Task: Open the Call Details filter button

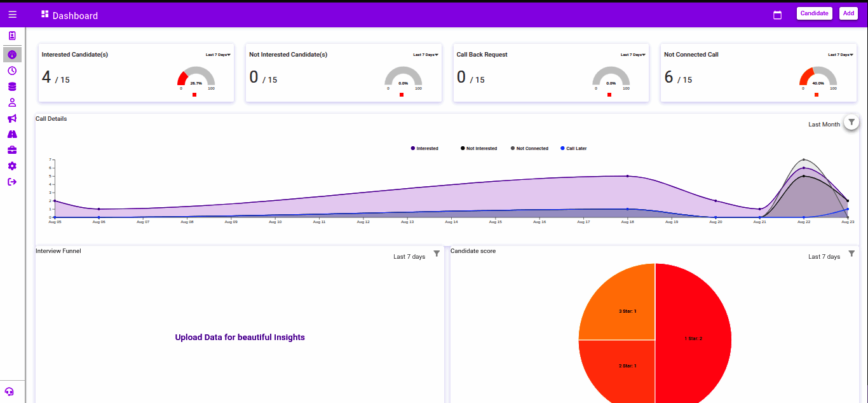Action: tap(851, 122)
